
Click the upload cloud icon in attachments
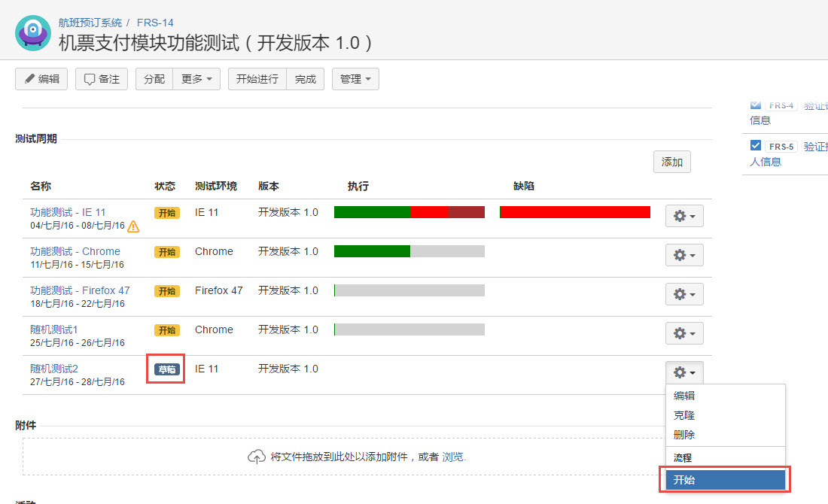[257, 457]
